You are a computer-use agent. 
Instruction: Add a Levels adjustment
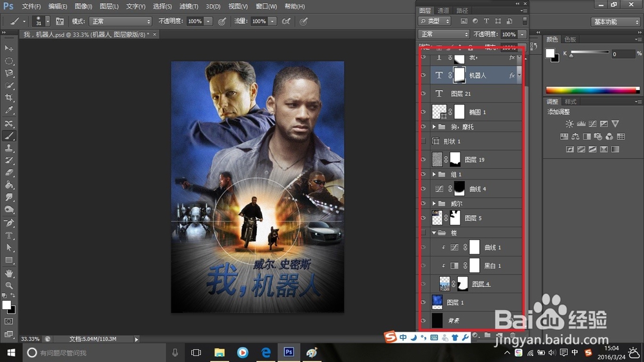click(x=581, y=124)
